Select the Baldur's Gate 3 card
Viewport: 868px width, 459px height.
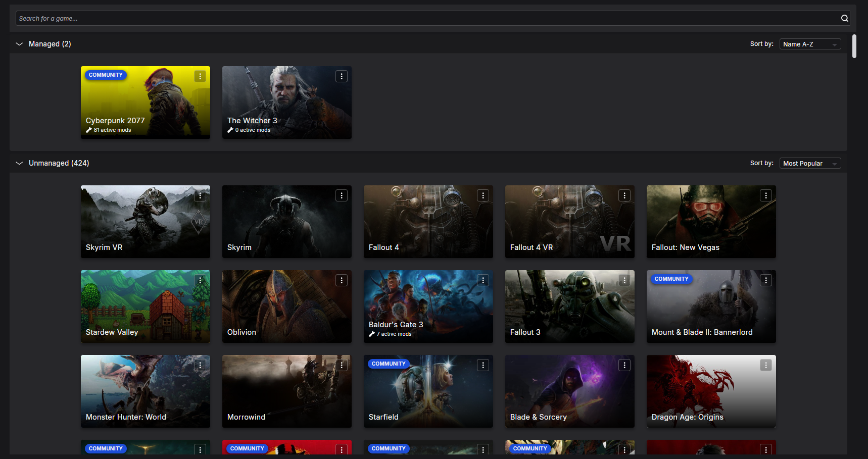[428, 307]
